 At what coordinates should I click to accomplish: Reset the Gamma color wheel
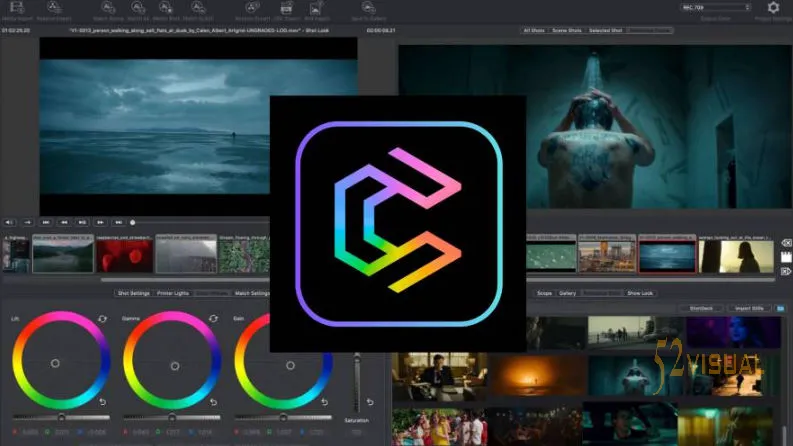(213, 402)
